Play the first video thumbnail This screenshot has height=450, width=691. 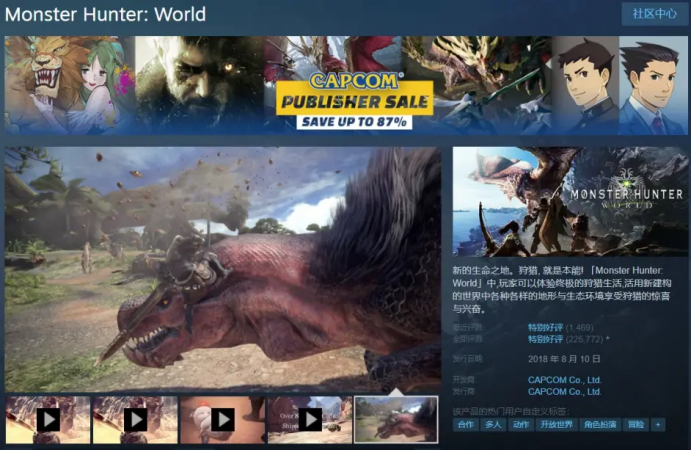point(48,419)
